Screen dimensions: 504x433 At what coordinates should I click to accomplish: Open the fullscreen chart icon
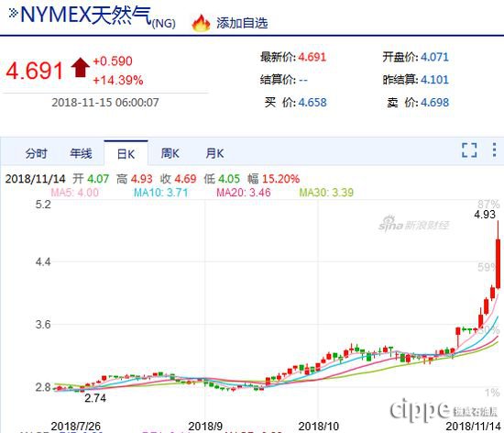pos(469,150)
